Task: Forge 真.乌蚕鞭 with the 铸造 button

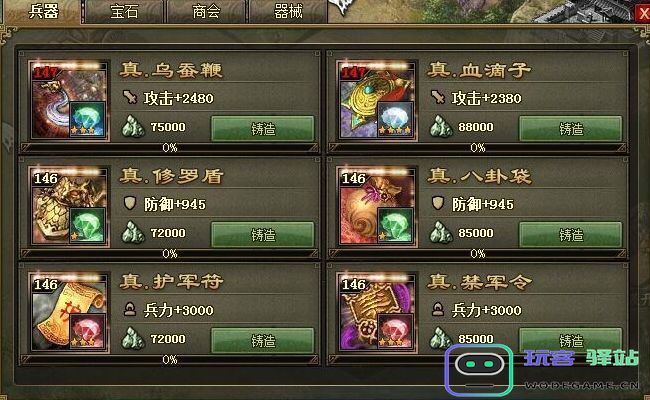Action: pyautogui.click(x=262, y=129)
